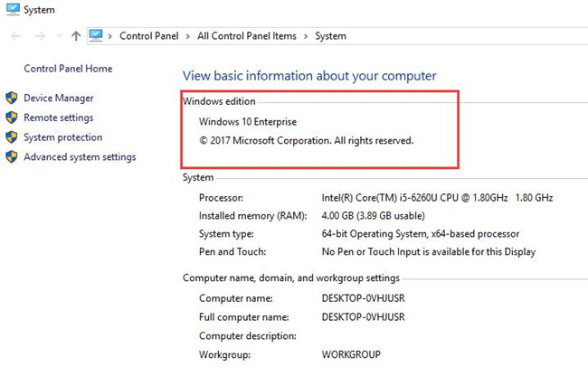
Task: Select the WORKGROUP value
Action: [x=351, y=354]
